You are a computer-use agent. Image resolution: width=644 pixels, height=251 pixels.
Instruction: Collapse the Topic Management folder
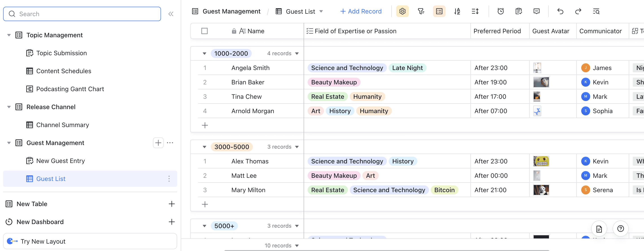point(9,35)
